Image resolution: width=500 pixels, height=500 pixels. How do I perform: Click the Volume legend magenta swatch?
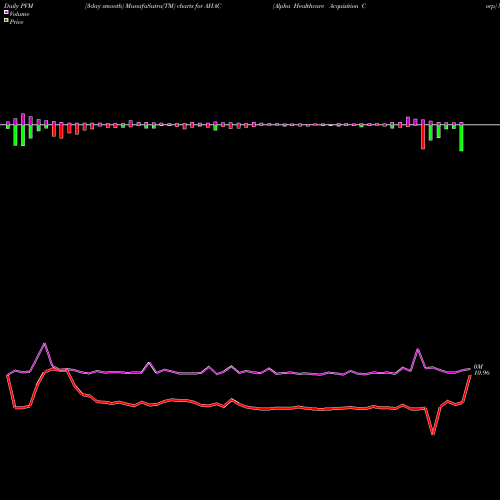tap(6, 12)
